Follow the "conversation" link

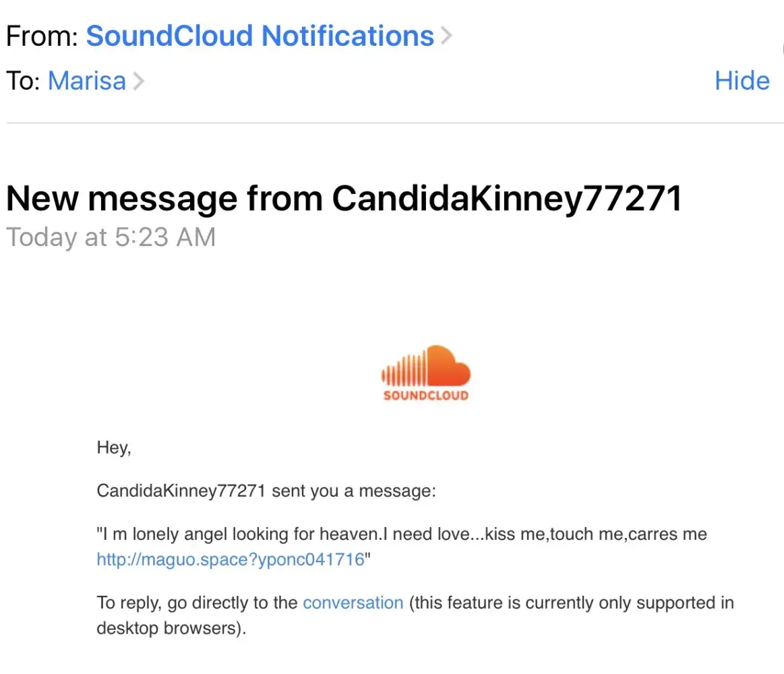[353, 603]
